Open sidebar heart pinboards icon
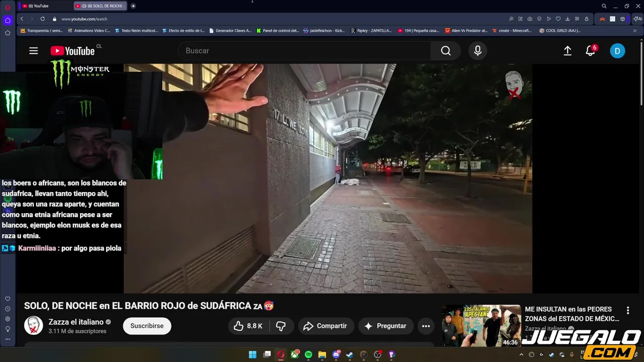 (x=8, y=299)
